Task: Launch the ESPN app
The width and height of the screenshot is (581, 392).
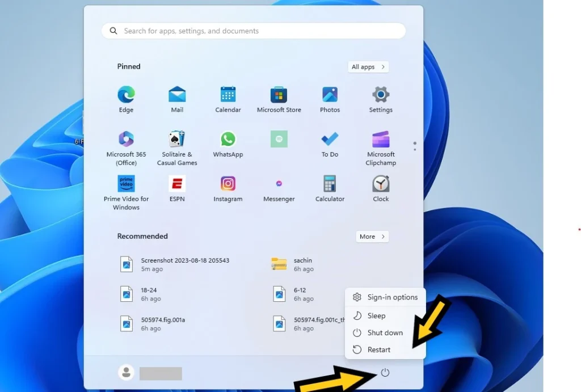Action: point(177,188)
